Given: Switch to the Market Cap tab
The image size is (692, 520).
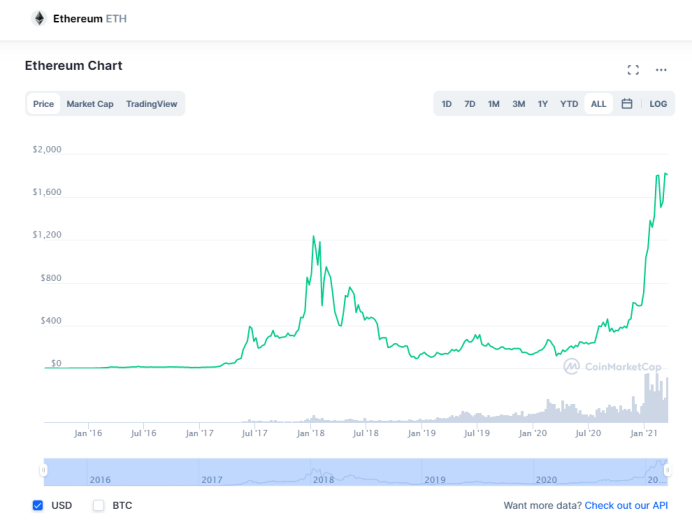Looking at the screenshot, I should click(x=90, y=104).
